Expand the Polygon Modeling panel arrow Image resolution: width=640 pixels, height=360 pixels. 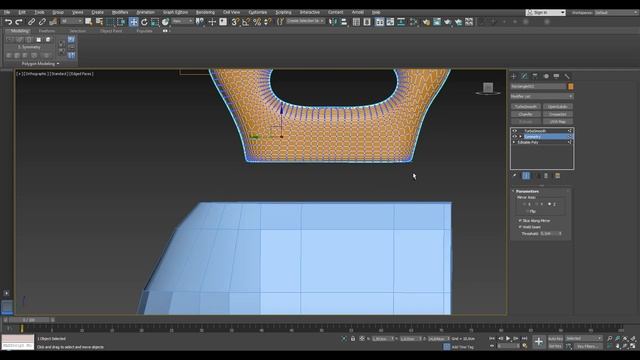tap(58, 64)
